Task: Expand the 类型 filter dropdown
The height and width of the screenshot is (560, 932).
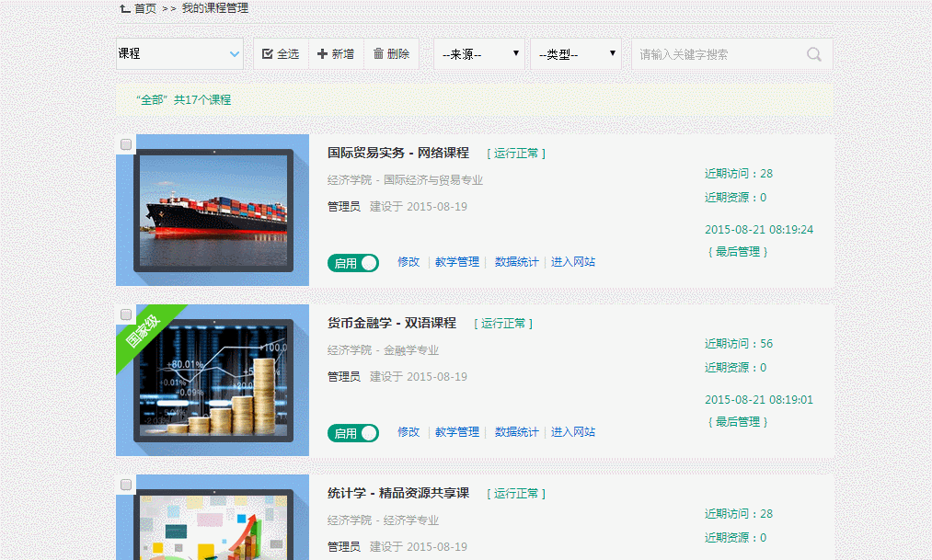Action: click(x=576, y=54)
